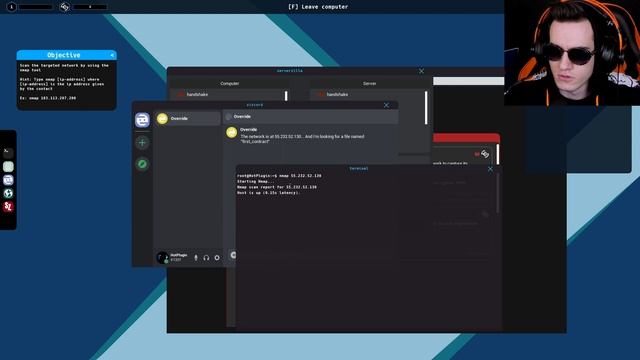Click the Override avatar beside the message
Screen dimensions: 640x360
tap(231, 133)
